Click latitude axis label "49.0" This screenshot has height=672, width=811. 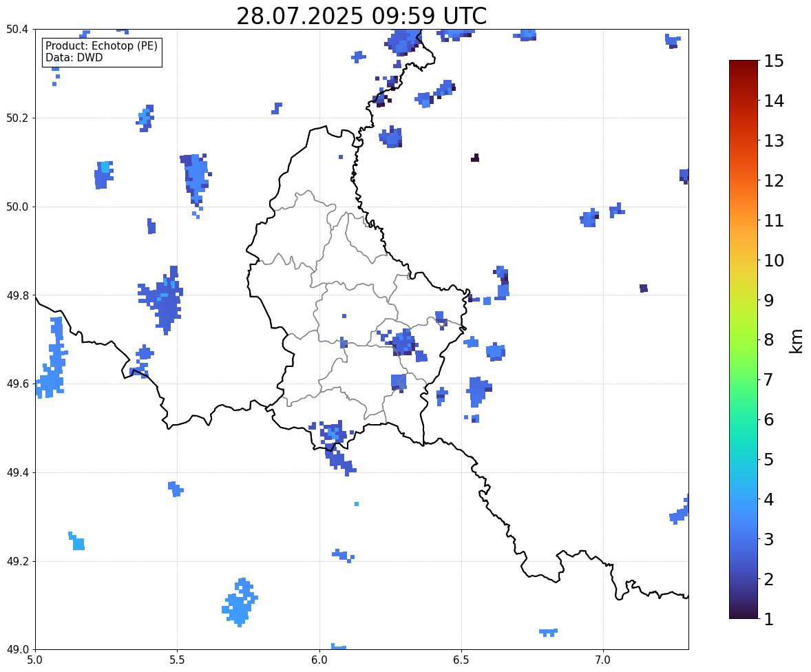tap(17, 650)
